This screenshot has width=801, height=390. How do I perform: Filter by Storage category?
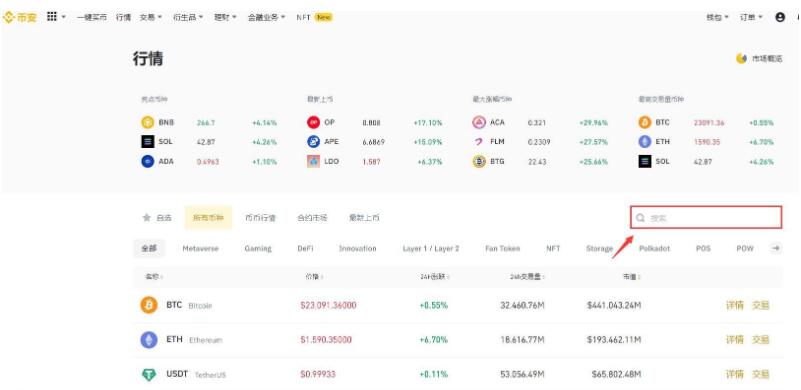(600, 248)
